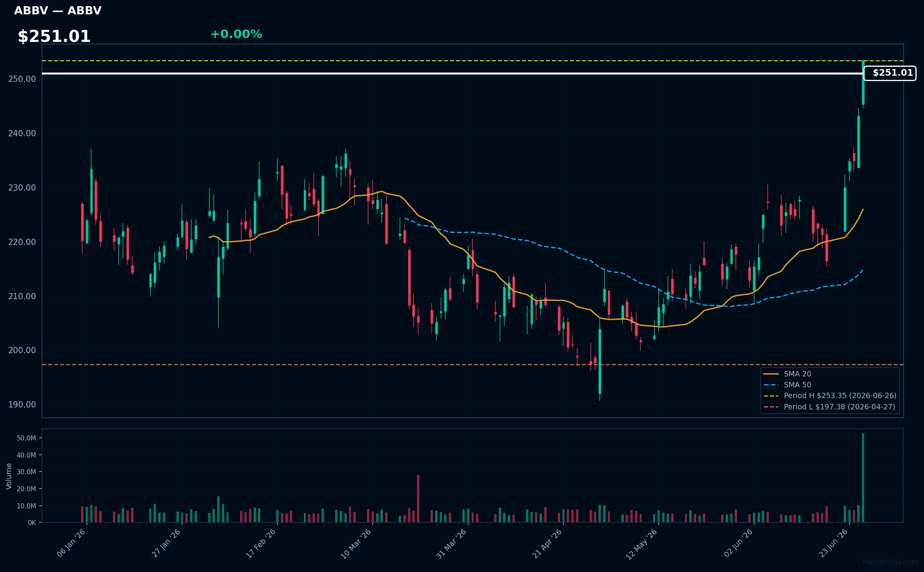The image size is (924, 572).
Task: Click the 27 Jan '26 date label
Action: coord(166,543)
